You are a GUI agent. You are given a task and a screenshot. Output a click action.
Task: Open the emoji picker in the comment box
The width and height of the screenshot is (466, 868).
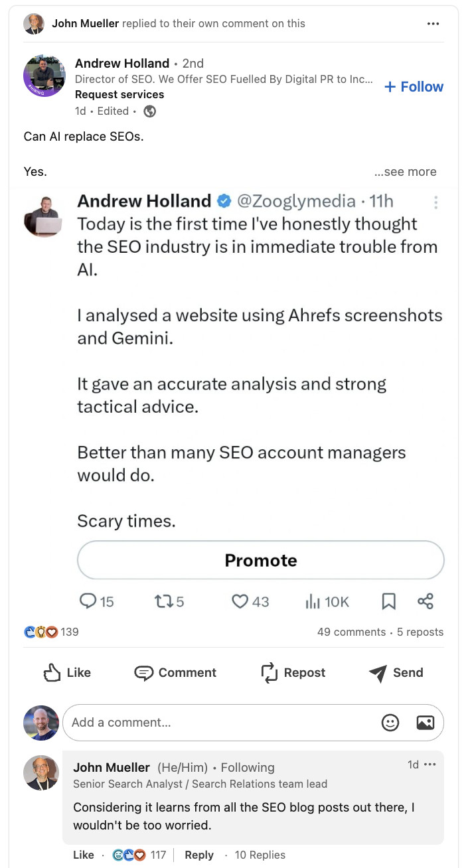tap(390, 723)
